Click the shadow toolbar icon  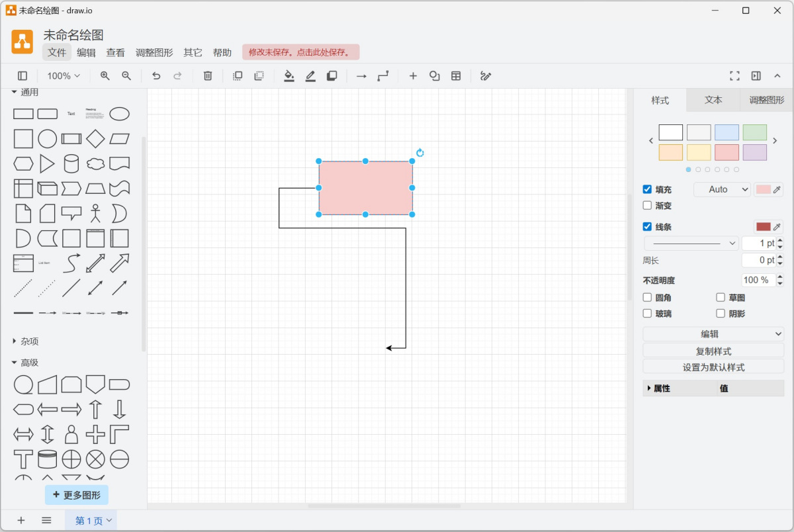[331, 76]
